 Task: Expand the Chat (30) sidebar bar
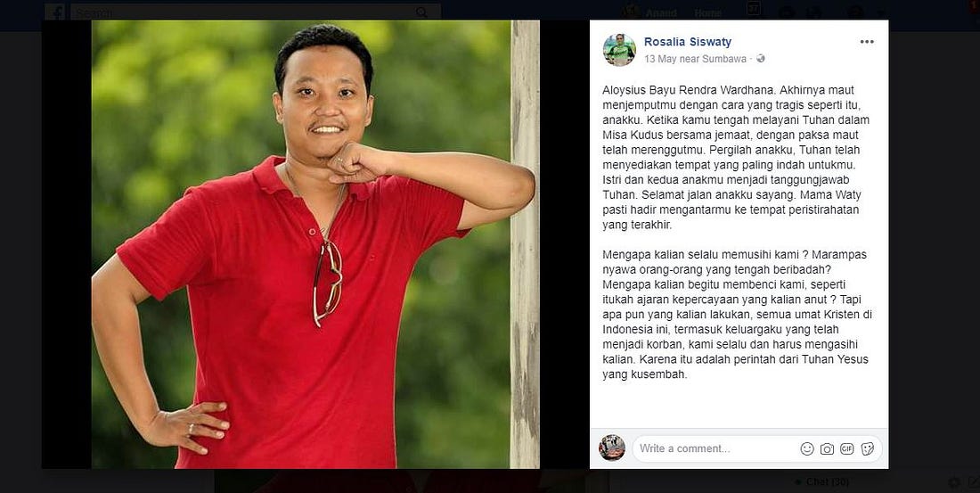(x=821, y=481)
